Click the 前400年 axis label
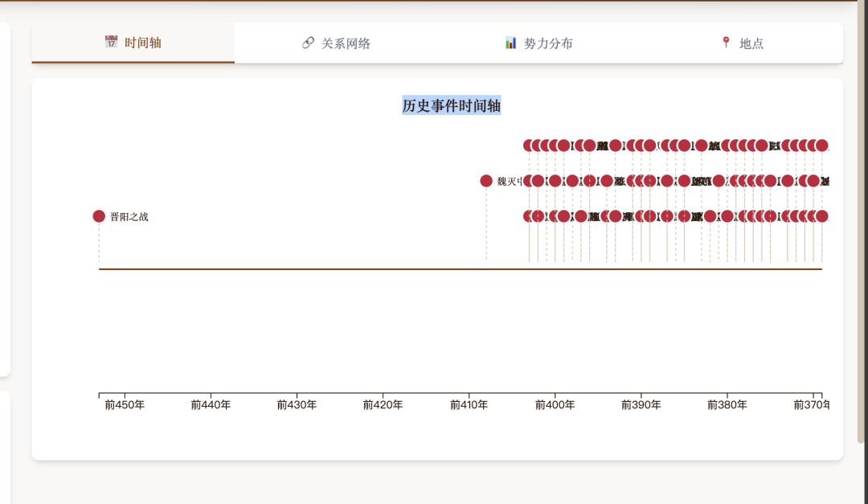 (x=555, y=405)
